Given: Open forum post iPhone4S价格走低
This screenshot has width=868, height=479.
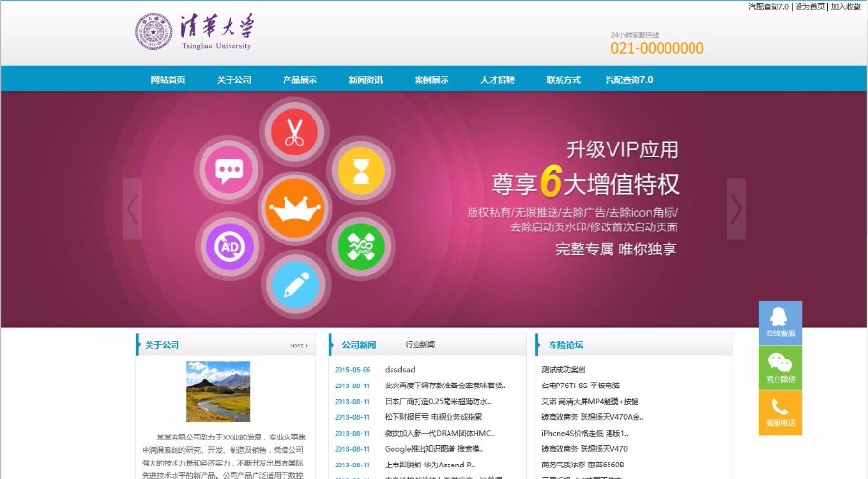Looking at the screenshot, I should pos(584,433).
